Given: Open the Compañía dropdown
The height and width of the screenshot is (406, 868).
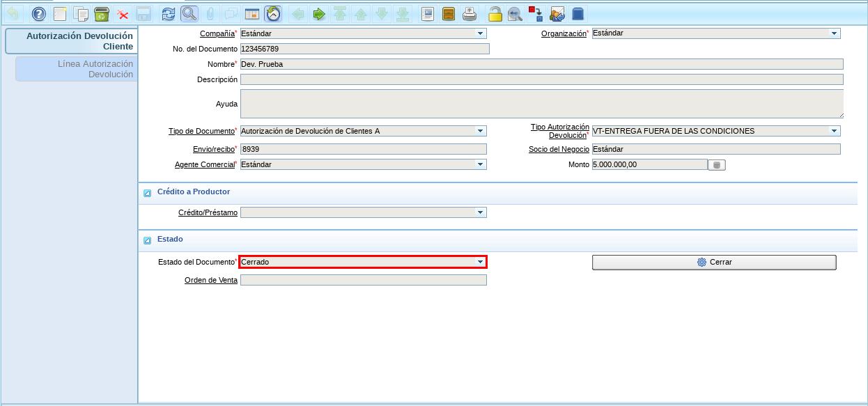Looking at the screenshot, I should (x=480, y=33).
